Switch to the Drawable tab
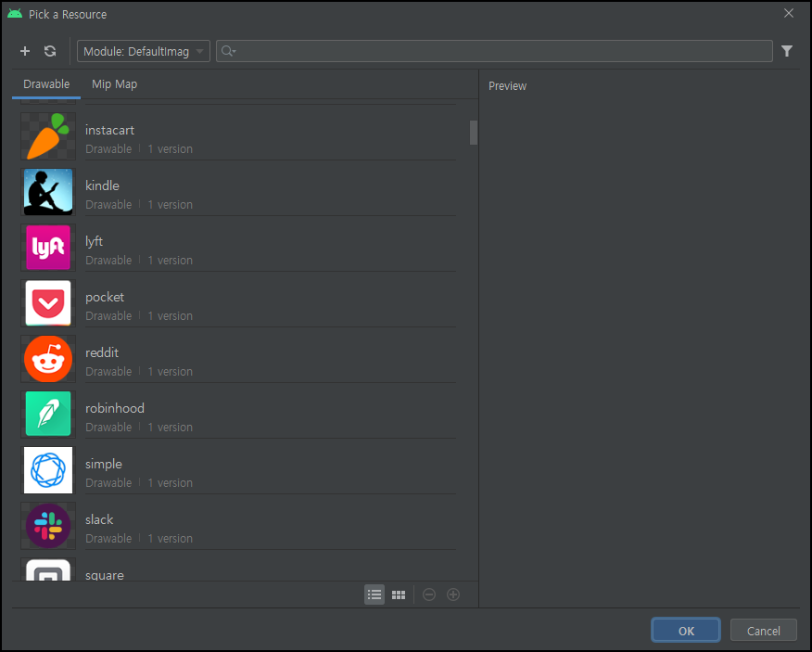The width and height of the screenshot is (812, 652). (46, 84)
